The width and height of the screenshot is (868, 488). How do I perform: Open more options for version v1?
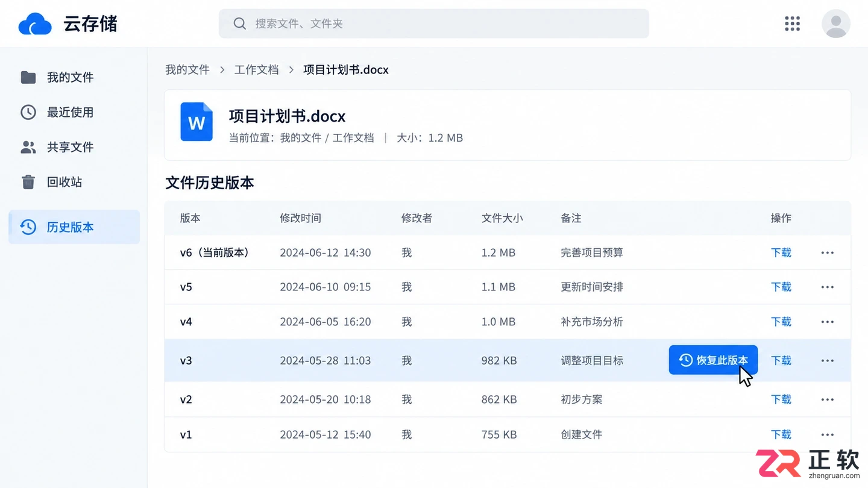(828, 435)
